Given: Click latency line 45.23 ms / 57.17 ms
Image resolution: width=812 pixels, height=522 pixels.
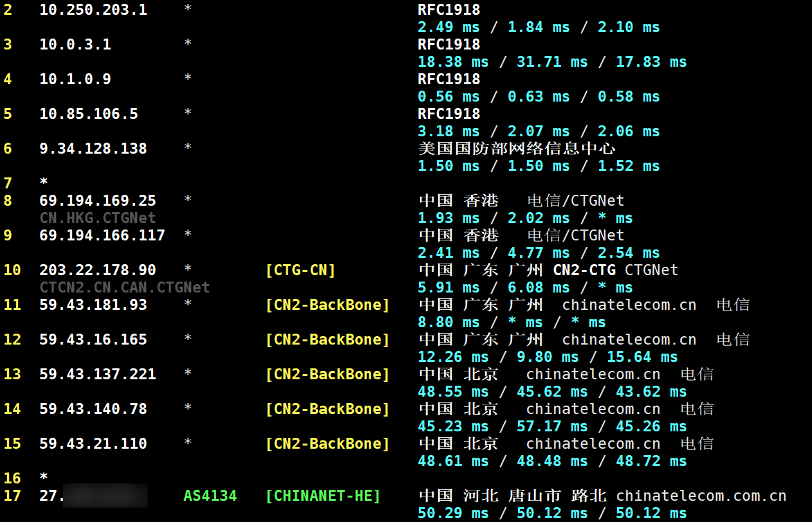Looking at the screenshot, I should 552,426.
